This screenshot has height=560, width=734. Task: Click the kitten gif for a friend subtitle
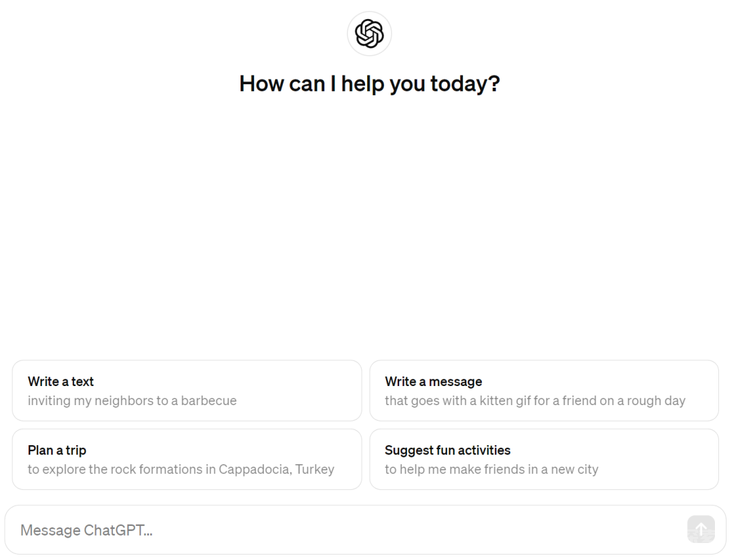535,401
